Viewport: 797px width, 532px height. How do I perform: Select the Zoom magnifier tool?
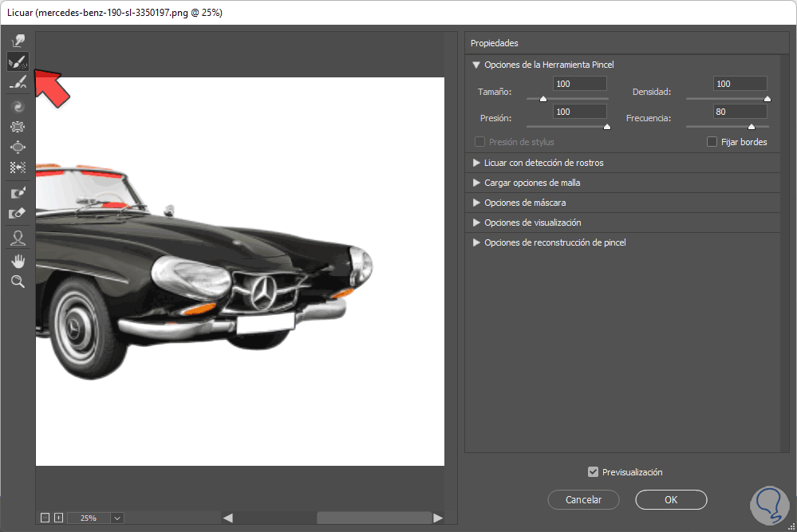click(18, 282)
